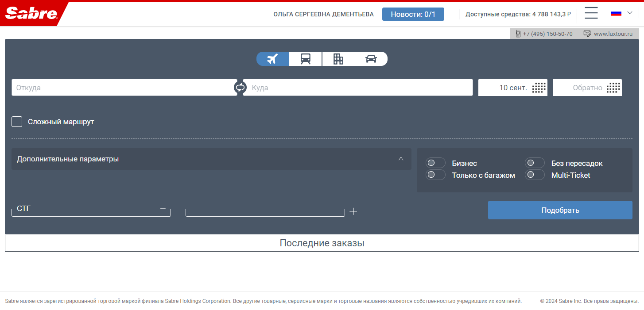Click minus in the 'СТГ' field
This screenshot has height=310, width=644.
(x=163, y=209)
